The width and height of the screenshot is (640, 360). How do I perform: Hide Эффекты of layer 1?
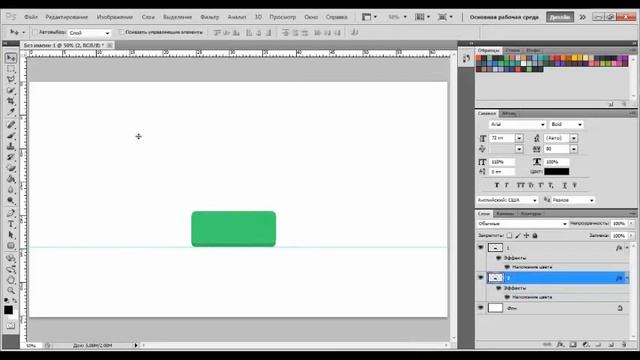click(x=498, y=258)
